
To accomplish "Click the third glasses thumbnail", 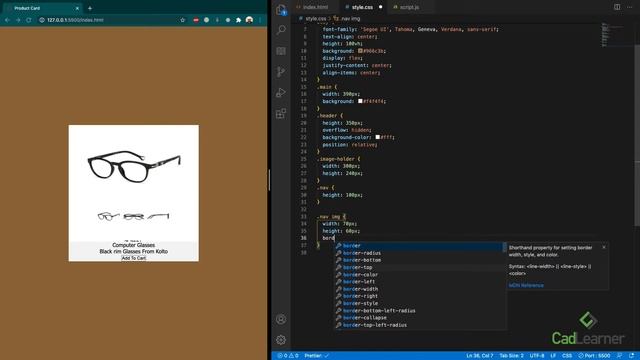I will pos(158,216).
